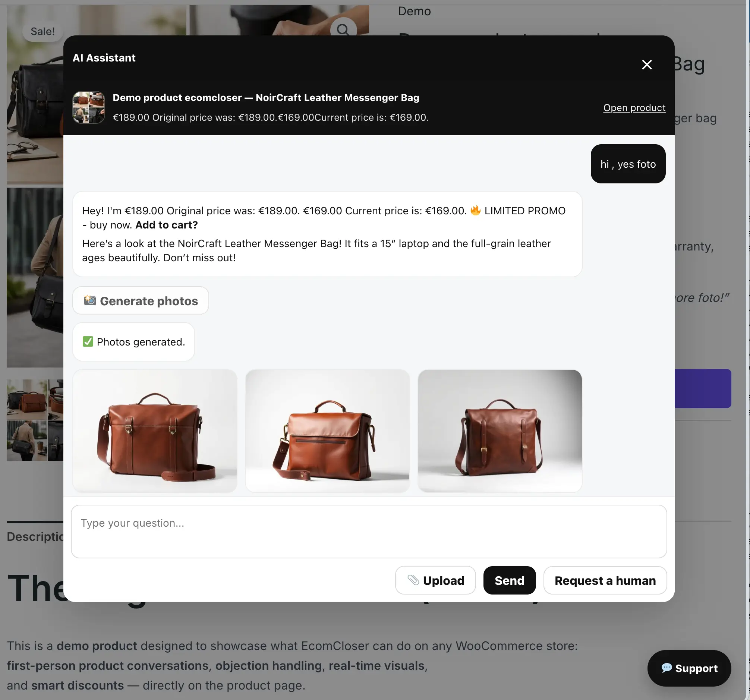This screenshot has width=750, height=700.
Task: Click the 'hi , yes foto' message bubble
Action: pyautogui.click(x=628, y=164)
